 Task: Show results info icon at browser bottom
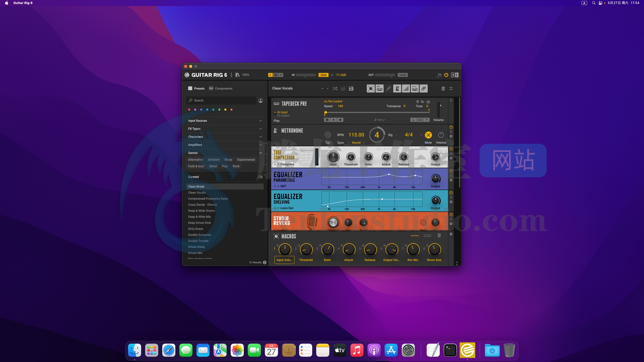point(265,262)
